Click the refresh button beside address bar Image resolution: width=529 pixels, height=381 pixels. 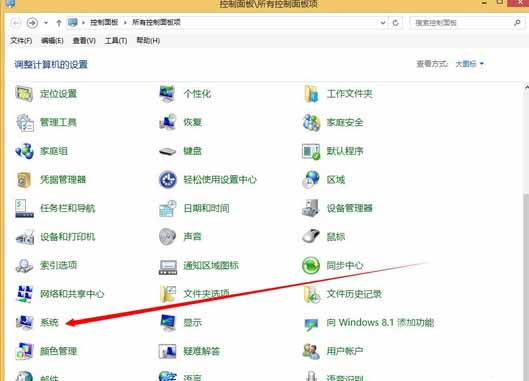[x=395, y=23]
